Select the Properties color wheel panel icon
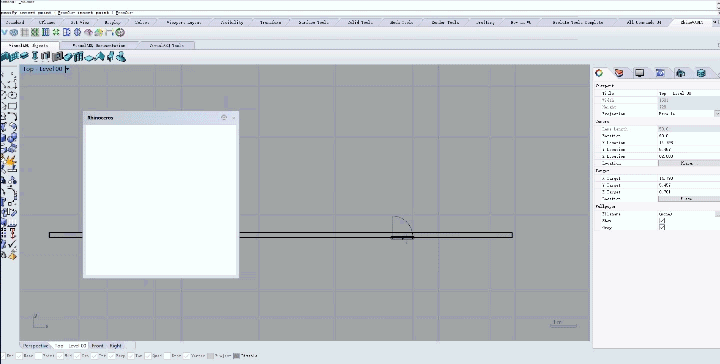The image size is (720, 364). 599,73
